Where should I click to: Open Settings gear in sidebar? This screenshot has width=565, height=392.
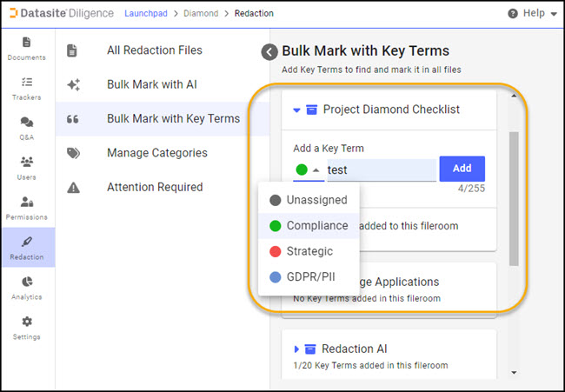coord(27,328)
